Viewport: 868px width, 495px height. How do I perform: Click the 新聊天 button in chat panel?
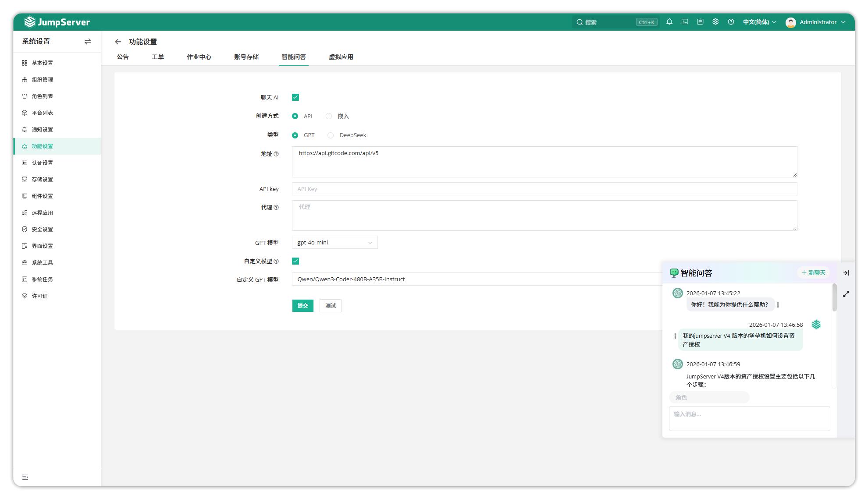pyautogui.click(x=814, y=272)
